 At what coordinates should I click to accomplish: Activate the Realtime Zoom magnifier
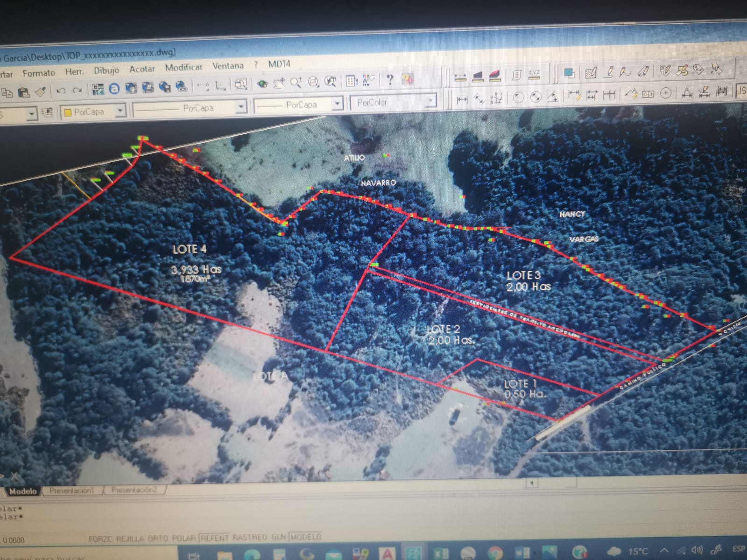coord(296,83)
